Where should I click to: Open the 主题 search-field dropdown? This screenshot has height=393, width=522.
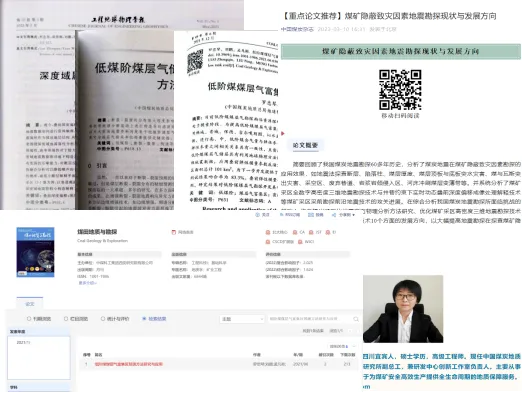tap(242, 319)
